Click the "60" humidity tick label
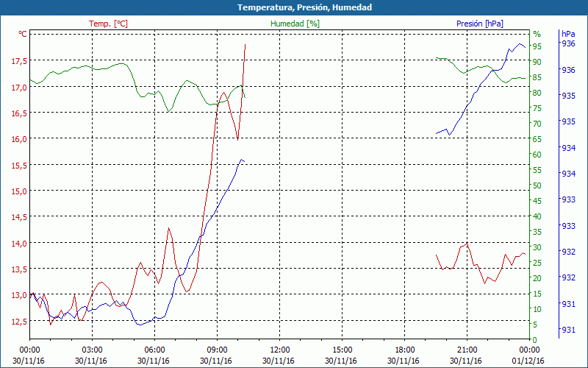 tap(537, 155)
